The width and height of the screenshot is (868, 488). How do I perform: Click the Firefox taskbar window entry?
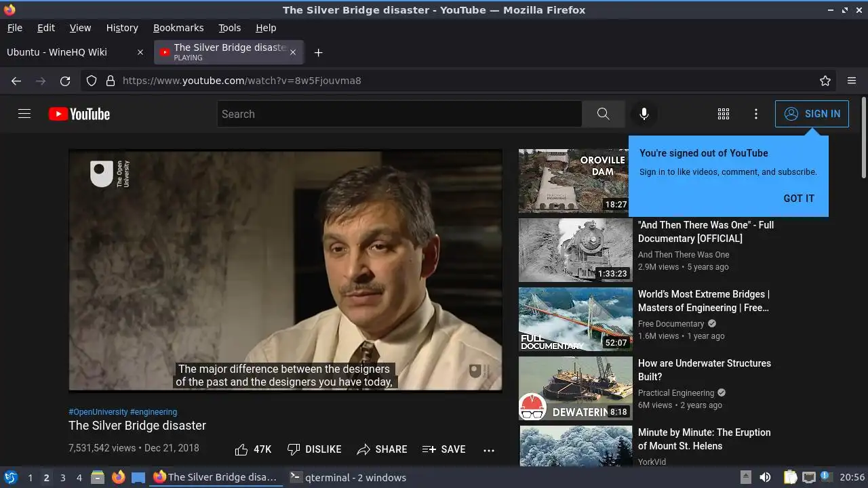215,477
